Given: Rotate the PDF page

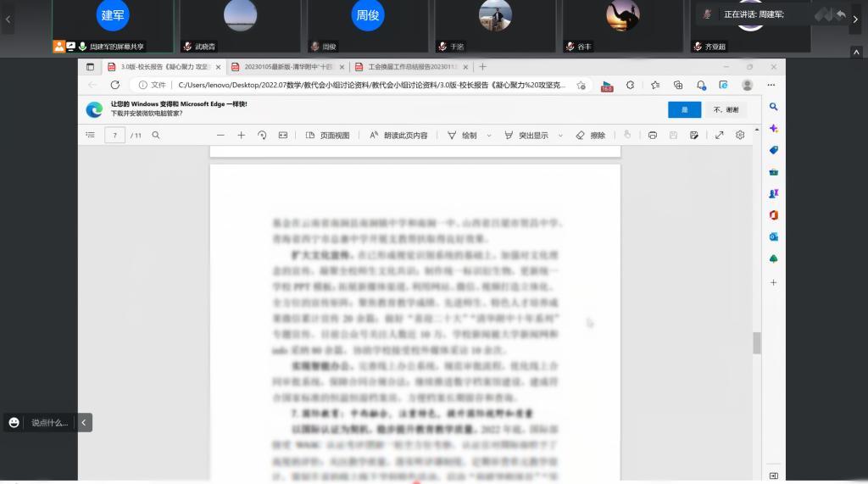Looking at the screenshot, I should click(262, 135).
